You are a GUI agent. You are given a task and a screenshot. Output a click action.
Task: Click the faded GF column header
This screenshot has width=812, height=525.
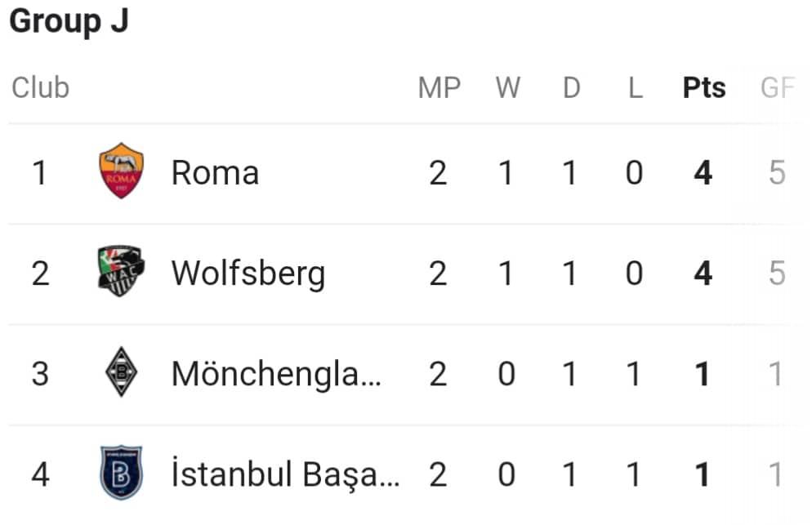pos(778,87)
